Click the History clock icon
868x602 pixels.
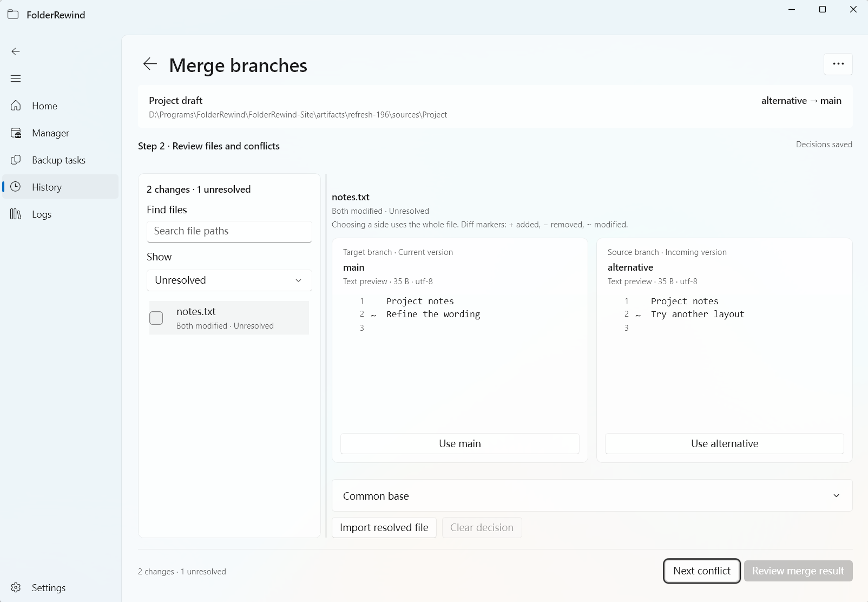pyautogui.click(x=16, y=187)
